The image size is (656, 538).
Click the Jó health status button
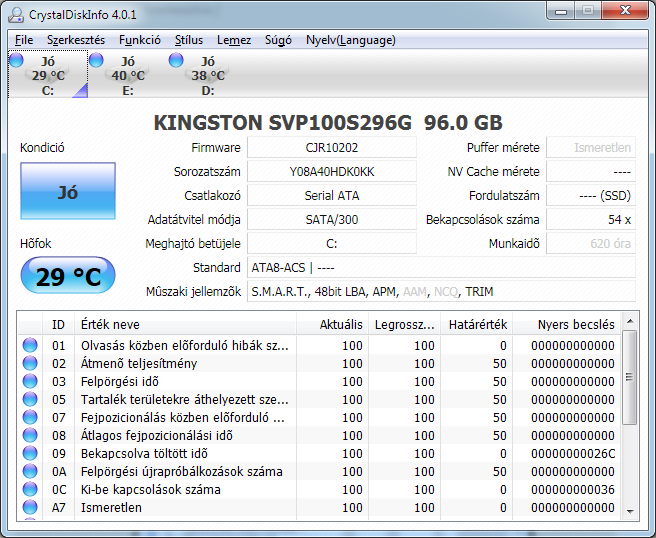pyautogui.click(x=67, y=191)
